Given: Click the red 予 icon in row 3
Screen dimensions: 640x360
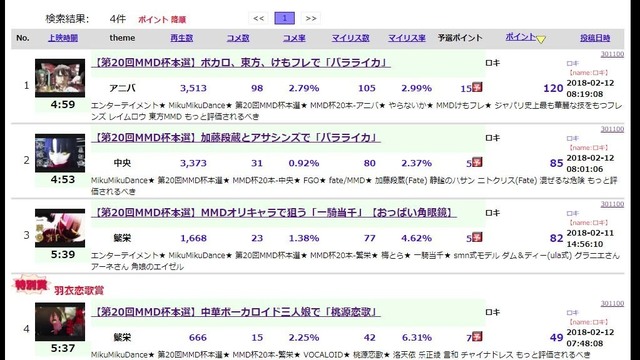Looking at the screenshot, I should 477,237.
